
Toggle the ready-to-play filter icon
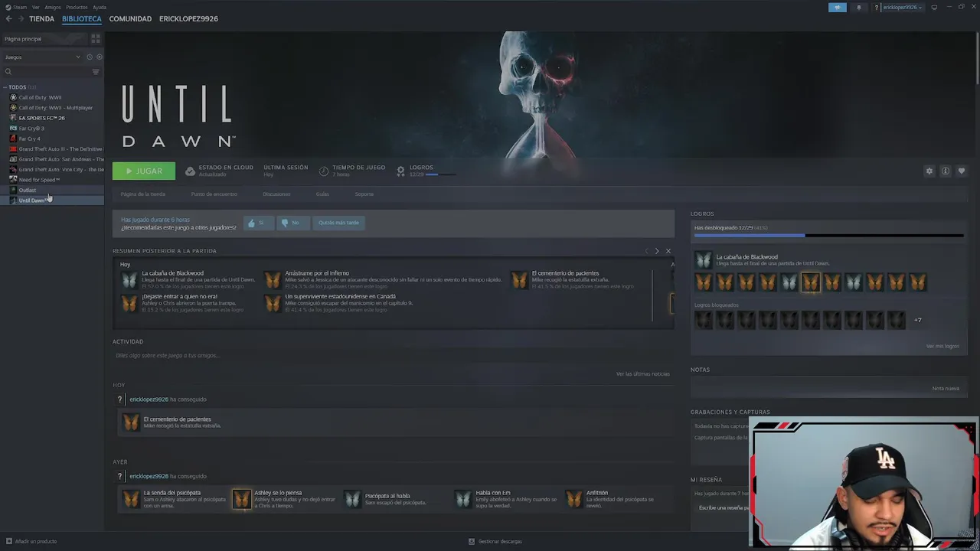[99, 57]
